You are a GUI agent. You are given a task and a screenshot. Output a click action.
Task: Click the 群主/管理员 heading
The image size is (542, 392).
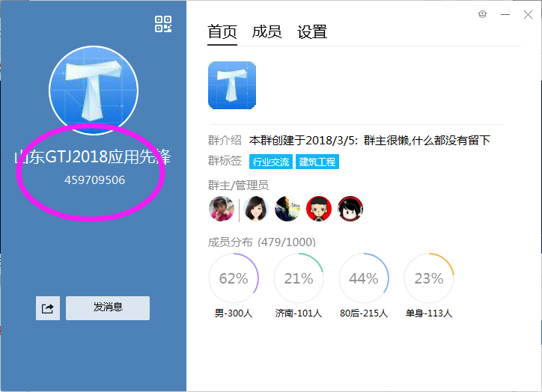click(238, 186)
